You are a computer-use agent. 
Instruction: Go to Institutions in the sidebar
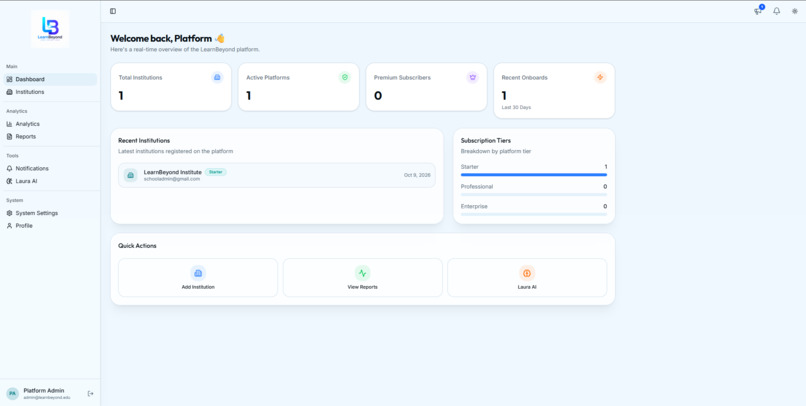[x=50, y=92]
